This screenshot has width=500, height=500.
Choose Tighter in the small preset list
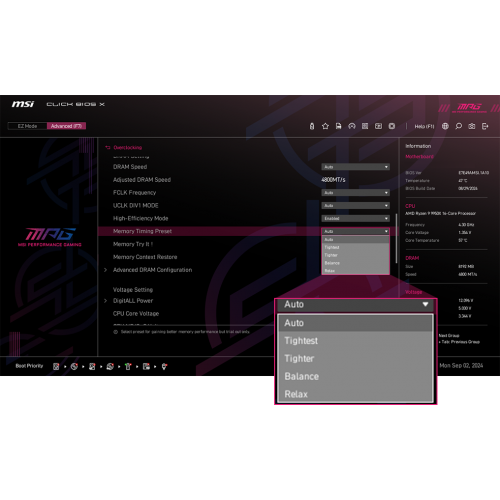point(355,255)
